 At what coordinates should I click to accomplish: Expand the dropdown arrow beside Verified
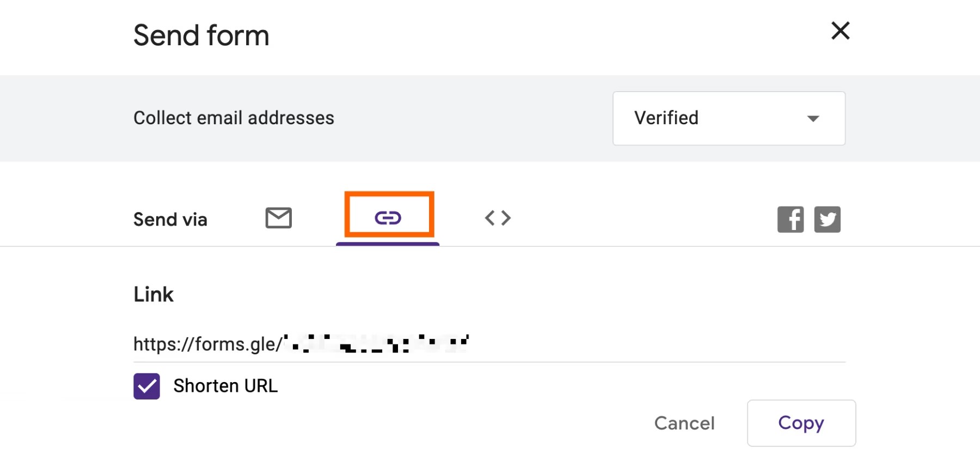813,118
